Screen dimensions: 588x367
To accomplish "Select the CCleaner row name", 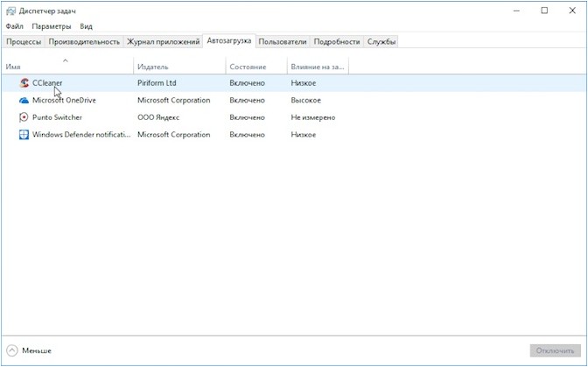I will click(47, 83).
